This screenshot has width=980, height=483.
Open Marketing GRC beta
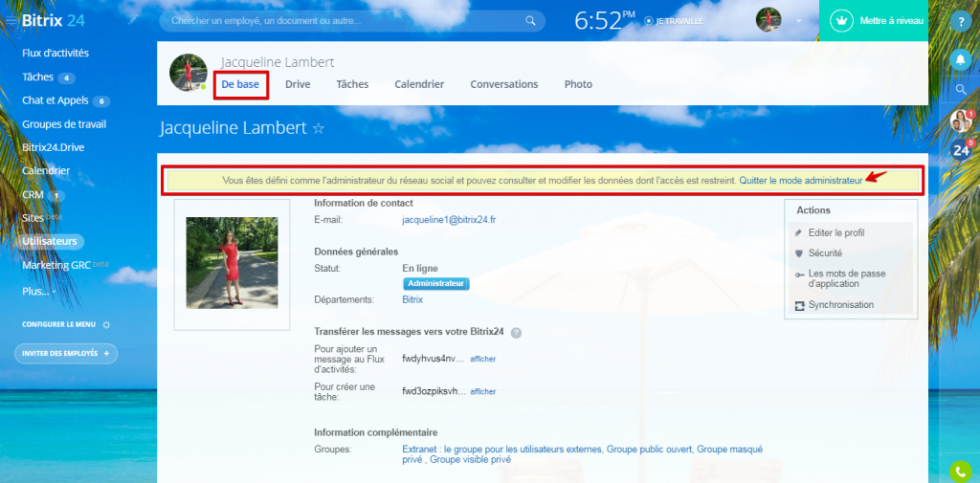click(x=65, y=265)
